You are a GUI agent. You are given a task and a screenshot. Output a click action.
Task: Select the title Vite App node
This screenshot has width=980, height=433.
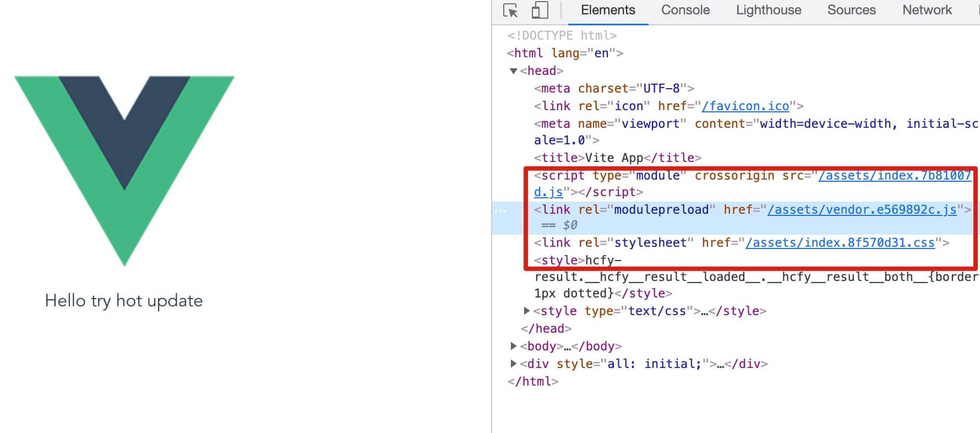click(x=618, y=158)
